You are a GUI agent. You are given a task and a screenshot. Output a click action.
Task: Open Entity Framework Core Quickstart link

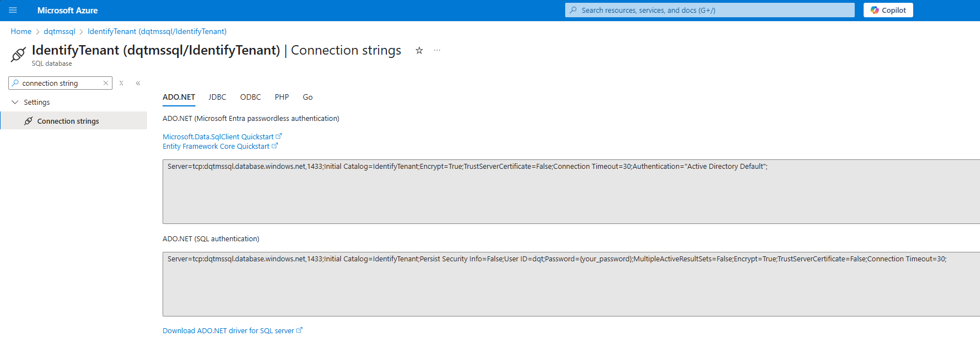(x=220, y=147)
